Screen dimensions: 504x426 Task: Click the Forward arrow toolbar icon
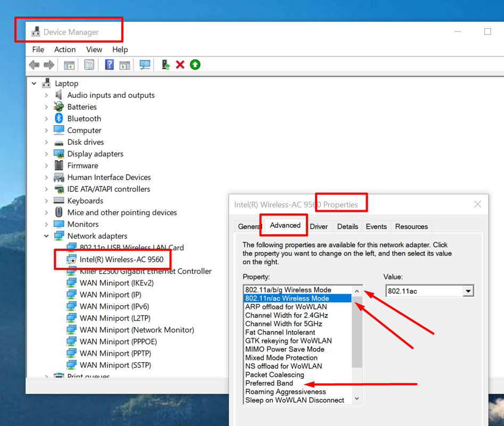[49, 65]
